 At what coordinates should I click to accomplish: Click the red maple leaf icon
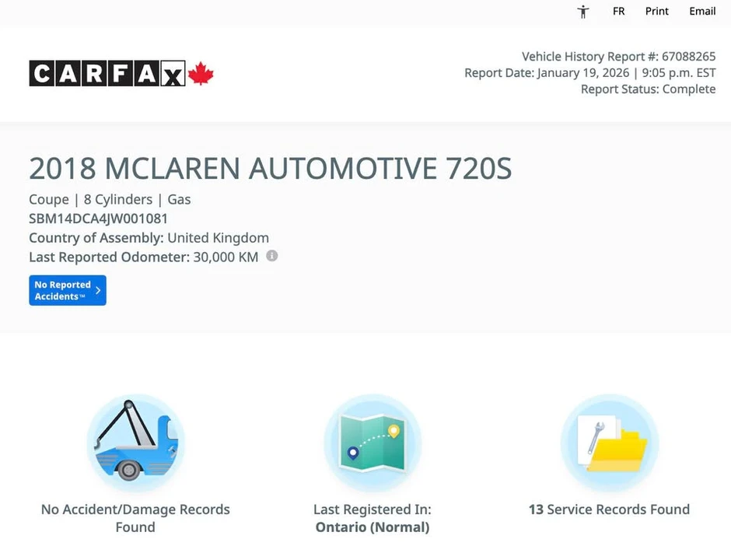tap(201, 73)
